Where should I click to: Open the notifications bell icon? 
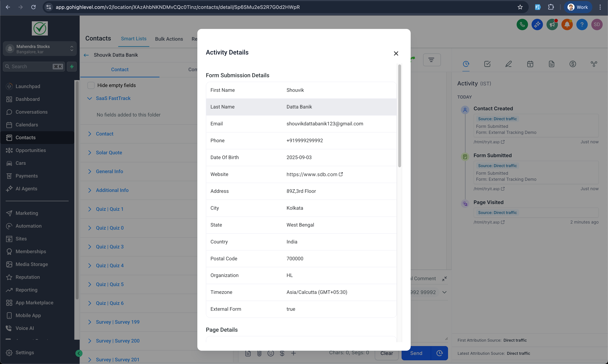point(567,25)
